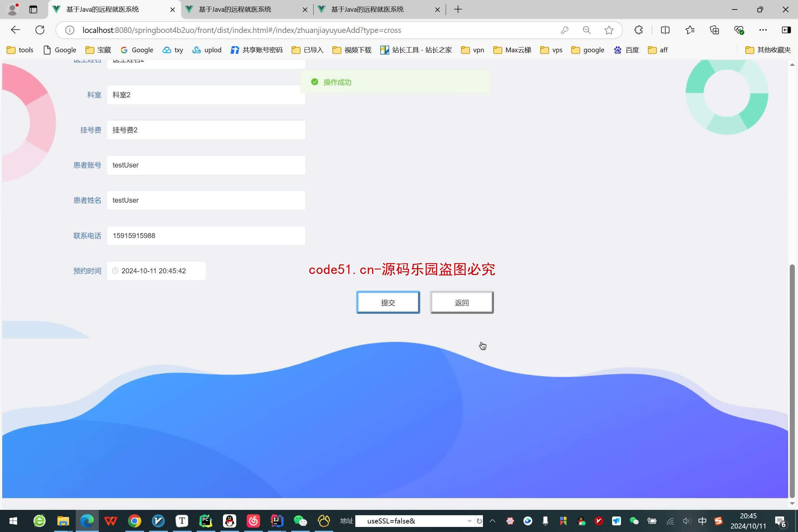Image resolution: width=798 pixels, height=532 pixels.
Task: Open 站长工具 - 站长之家 bookmark
Action: click(x=416, y=50)
